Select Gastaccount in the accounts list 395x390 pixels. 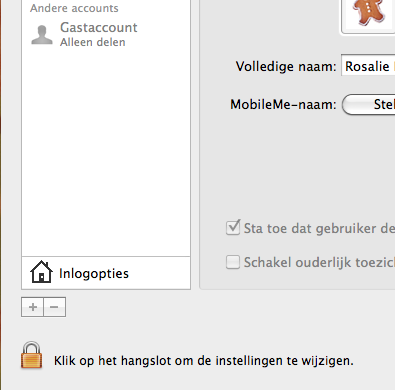coord(106,35)
